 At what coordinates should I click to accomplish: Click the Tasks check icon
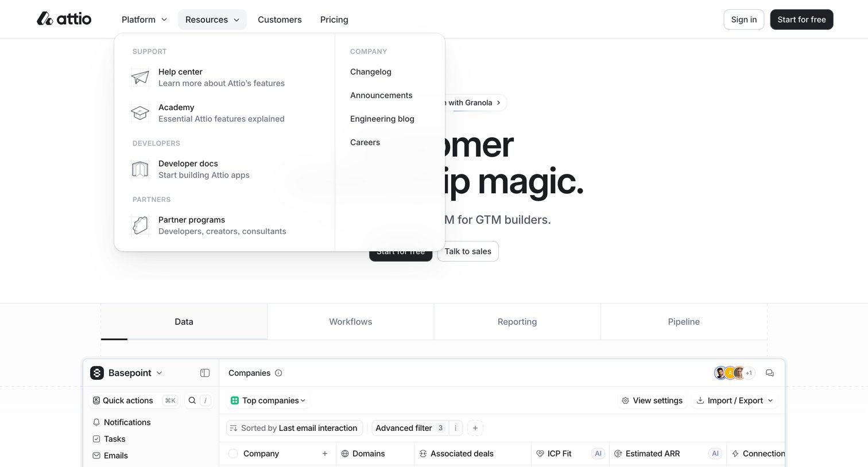click(96, 439)
